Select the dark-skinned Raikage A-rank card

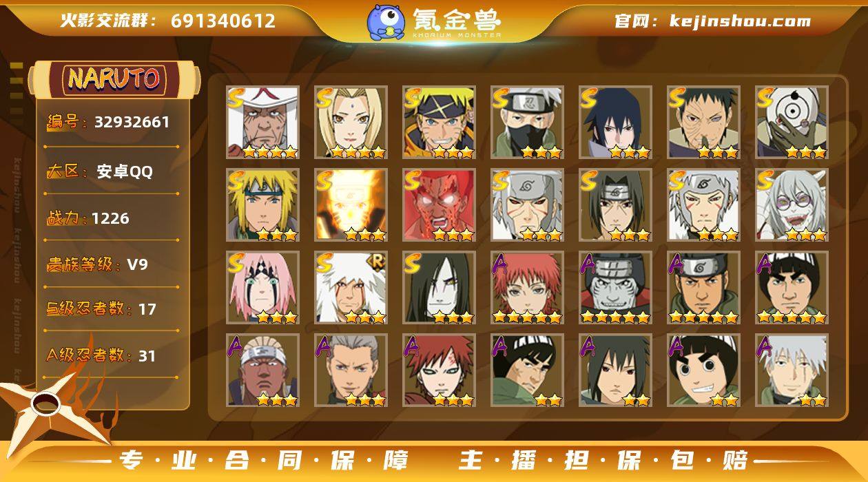[x=262, y=370]
